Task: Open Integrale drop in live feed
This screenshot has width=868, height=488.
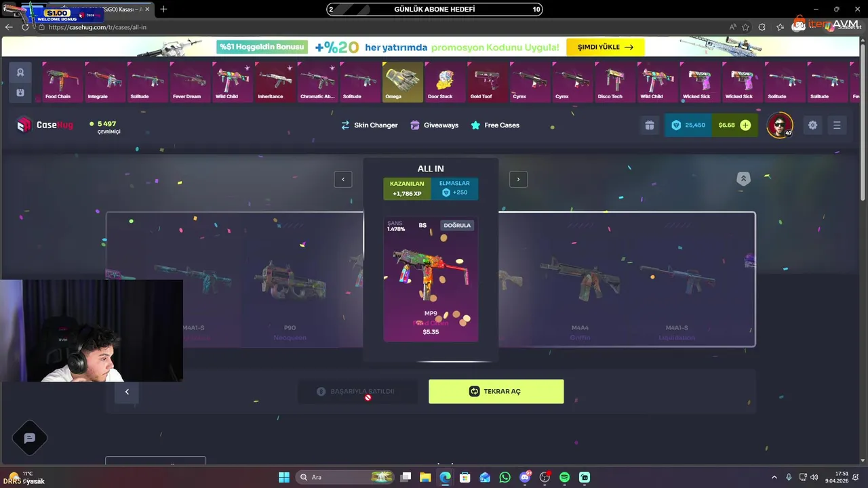Action: [104, 82]
